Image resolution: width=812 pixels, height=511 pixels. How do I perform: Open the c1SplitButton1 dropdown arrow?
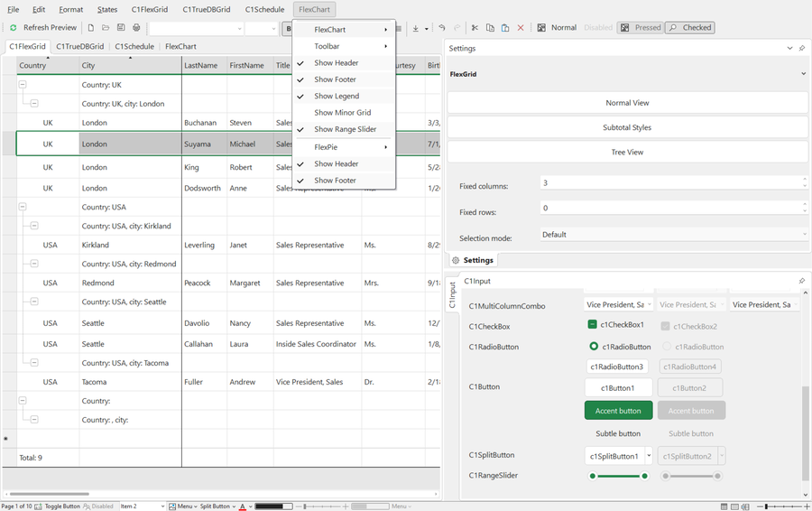coord(649,456)
